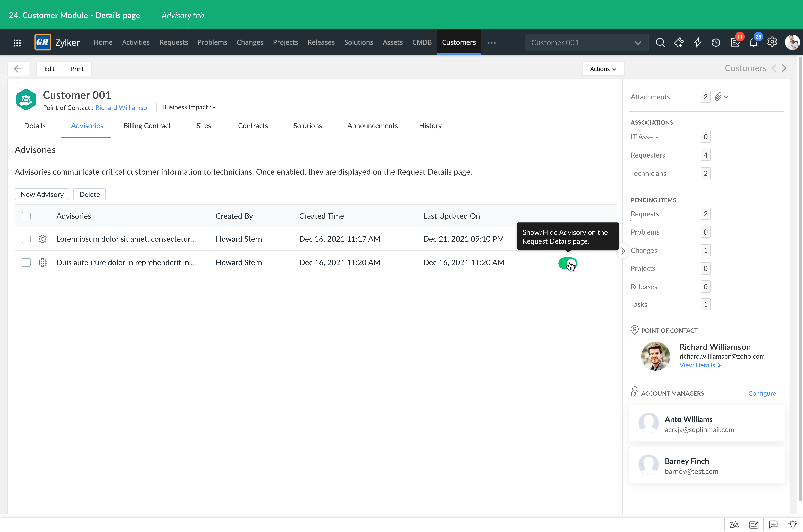This screenshot has width=803, height=532.
Task: Open the notifications bell icon
Action: coord(753,42)
